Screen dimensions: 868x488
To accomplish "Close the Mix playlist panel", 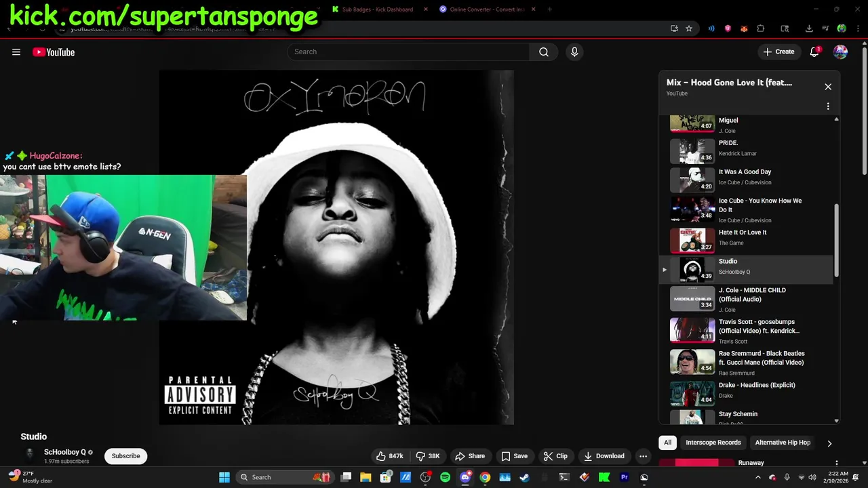I will click(828, 87).
